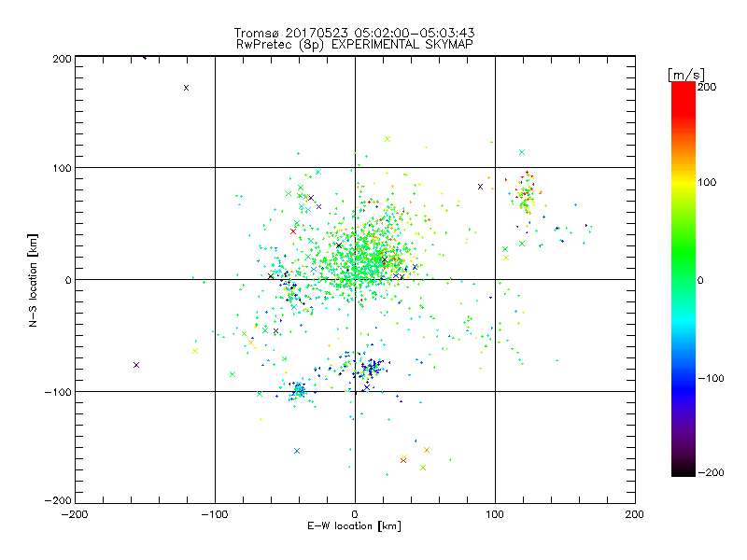Click the x-axis tick label '200'
The image size is (747, 560).
(x=635, y=514)
